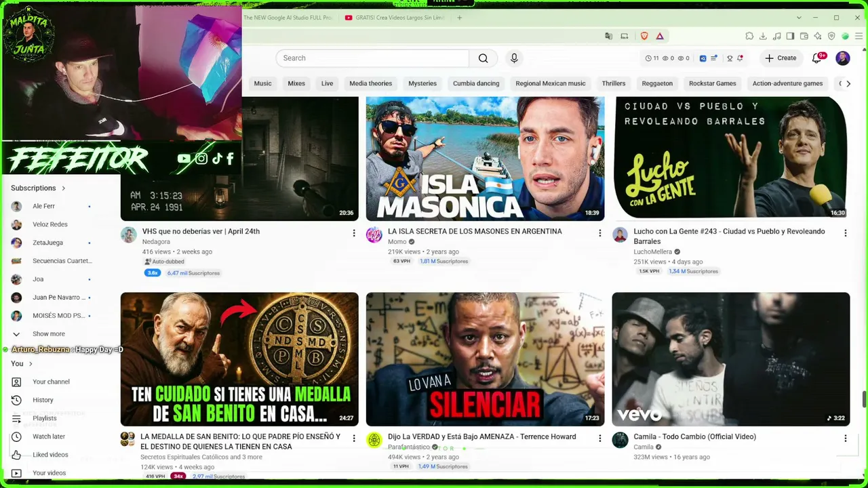This screenshot has height=488, width=868.
Task: Click the Brave Rewards triangle icon
Action: [x=659, y=36]
